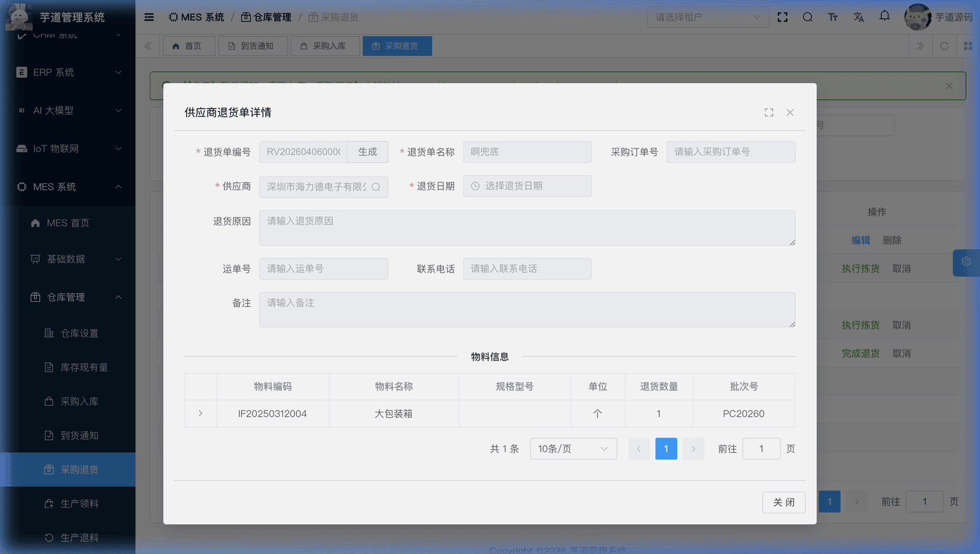Click the 生成 button to generate order number
Screen dimensions: 980x554
point(367,152)
